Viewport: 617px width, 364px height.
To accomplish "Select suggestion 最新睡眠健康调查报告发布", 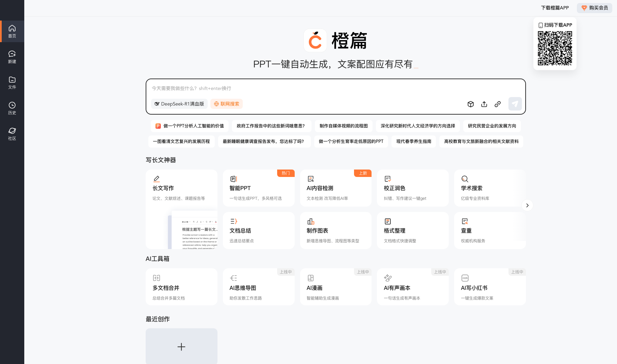I will point(264,142).
